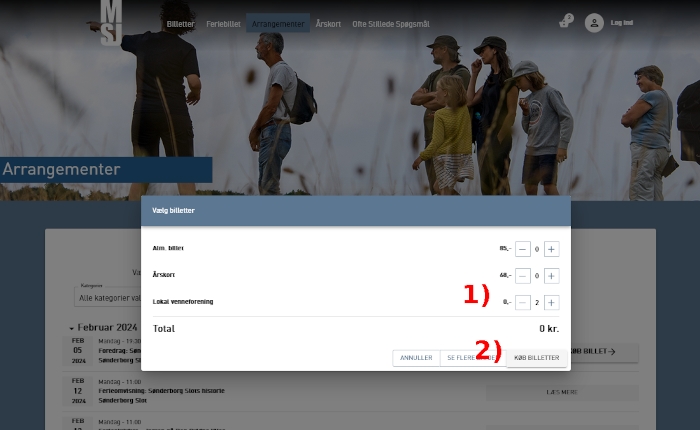700x430 pixels.
Task: Click KØB BILLET for the Feb 05 event
Action: tap(603, 352)
